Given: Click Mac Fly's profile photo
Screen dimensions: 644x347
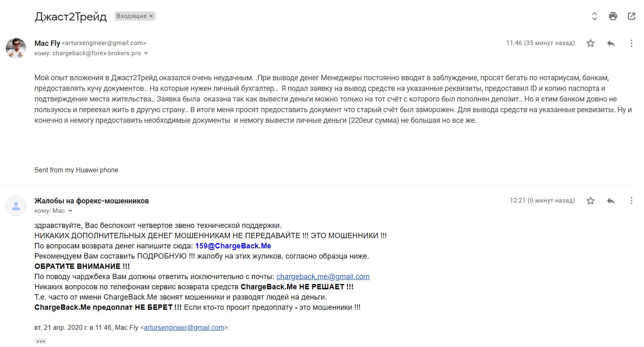Looking at the screenshot, I should click(16, 48).
